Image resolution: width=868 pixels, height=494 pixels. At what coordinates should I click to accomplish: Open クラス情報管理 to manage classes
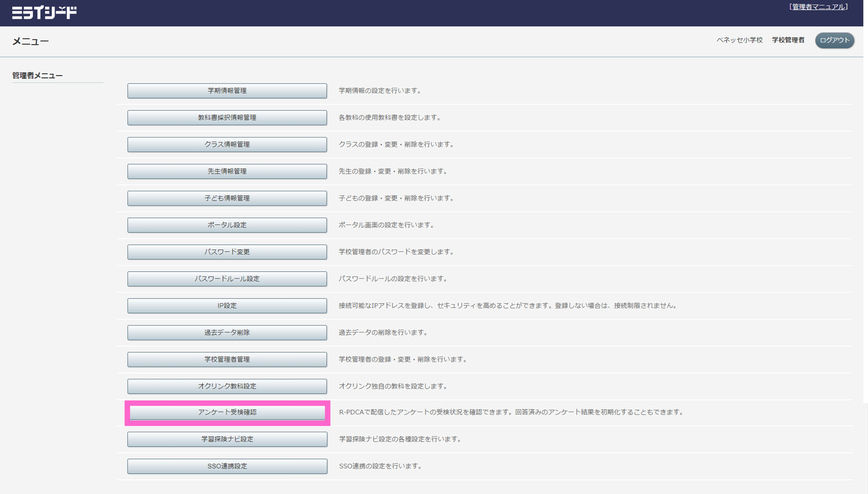(x=227, y=144)
